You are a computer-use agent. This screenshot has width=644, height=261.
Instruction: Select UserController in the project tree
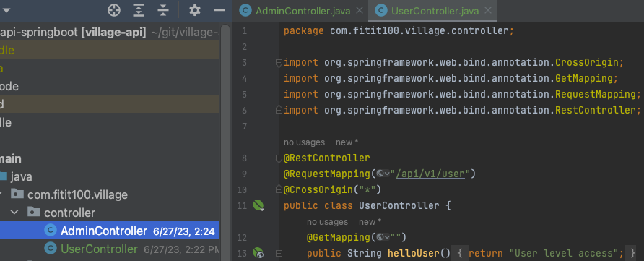coord(99,249)
